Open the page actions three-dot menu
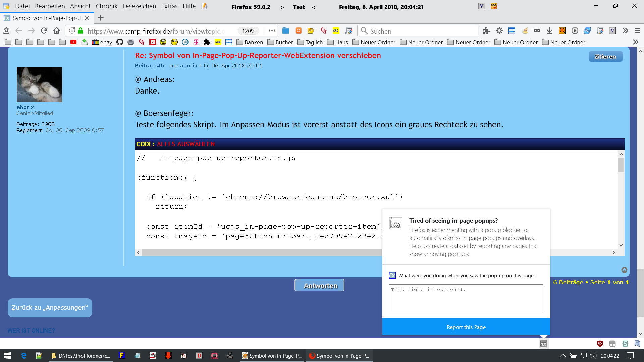 pos(272,31)
